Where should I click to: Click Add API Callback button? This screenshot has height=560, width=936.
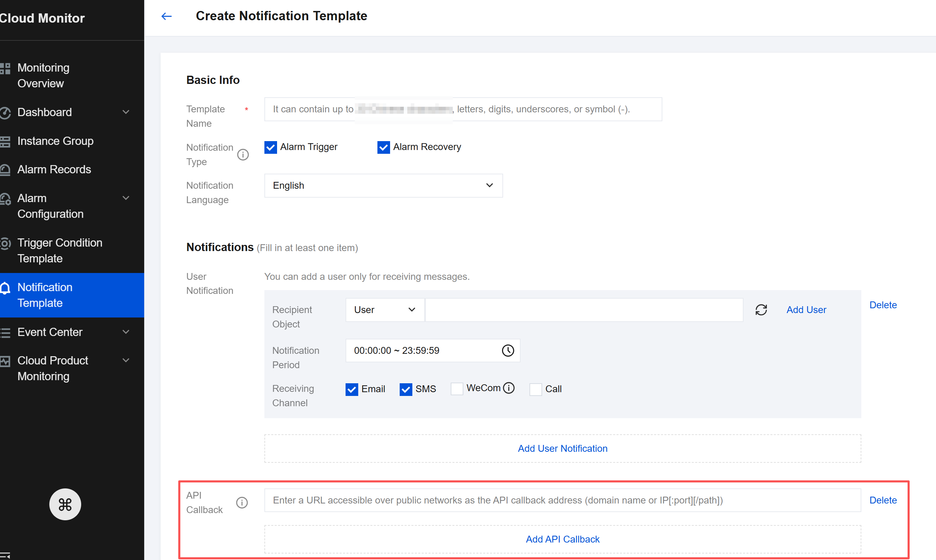[x=562, y=539]
